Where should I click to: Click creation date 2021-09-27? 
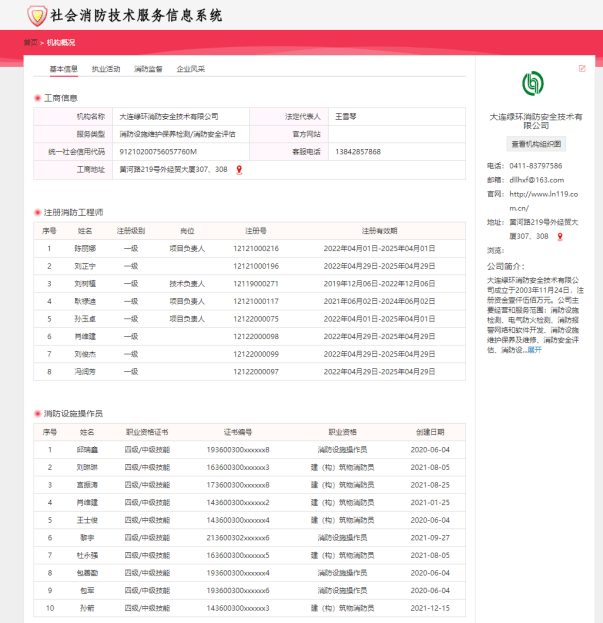tap(430, 538)
